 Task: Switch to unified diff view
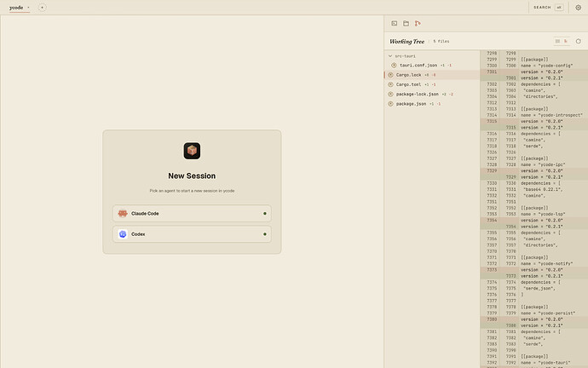(x=566, y=41)
